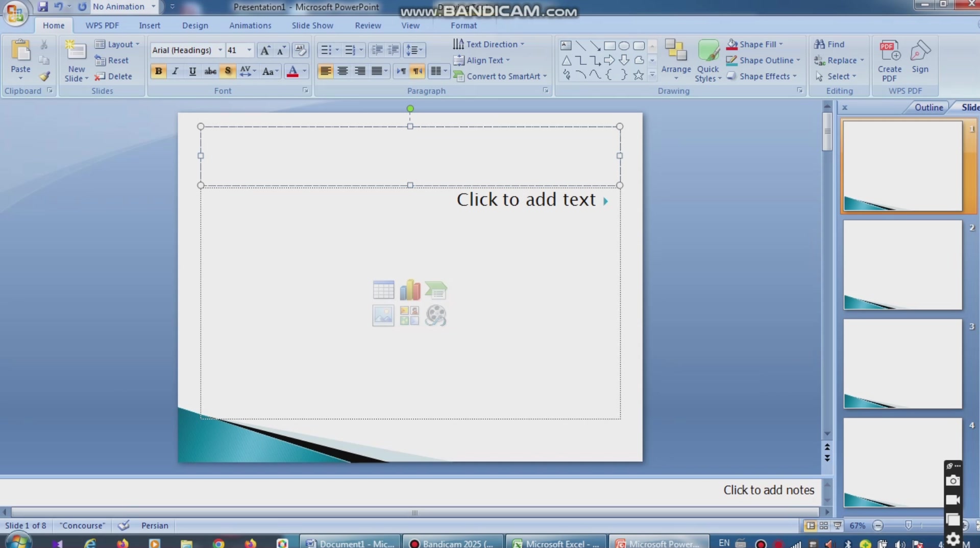Open the Arrange objects menu

point(676,60)
